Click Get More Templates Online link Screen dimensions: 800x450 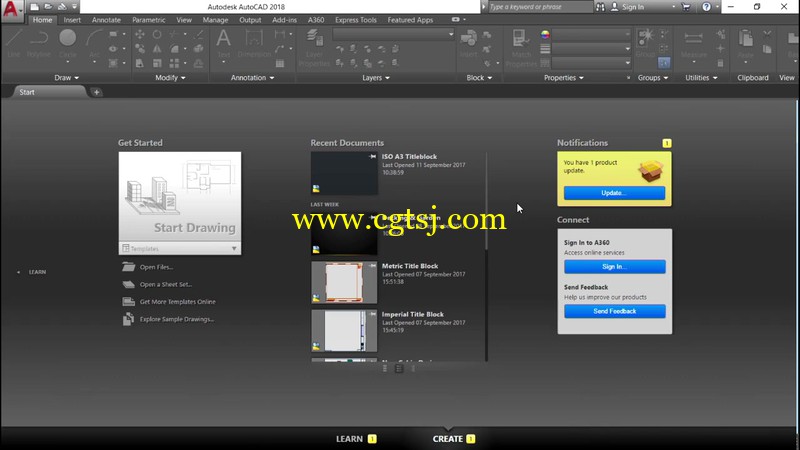178,302
